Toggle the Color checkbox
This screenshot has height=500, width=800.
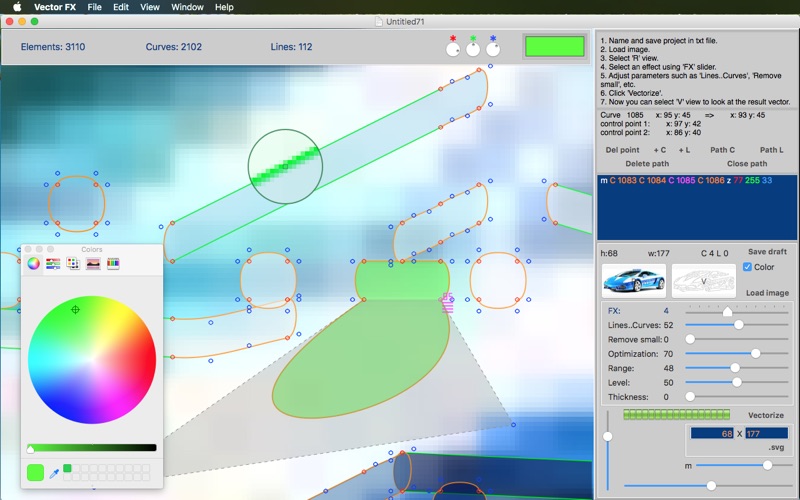747,267
